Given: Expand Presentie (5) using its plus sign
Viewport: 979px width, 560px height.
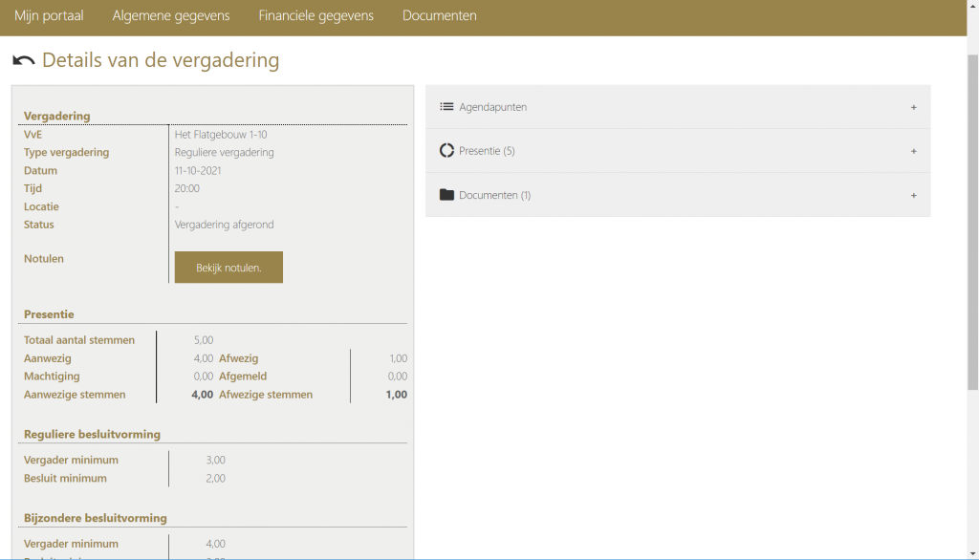Looking at the screenshot, I should tap(913, 151).
